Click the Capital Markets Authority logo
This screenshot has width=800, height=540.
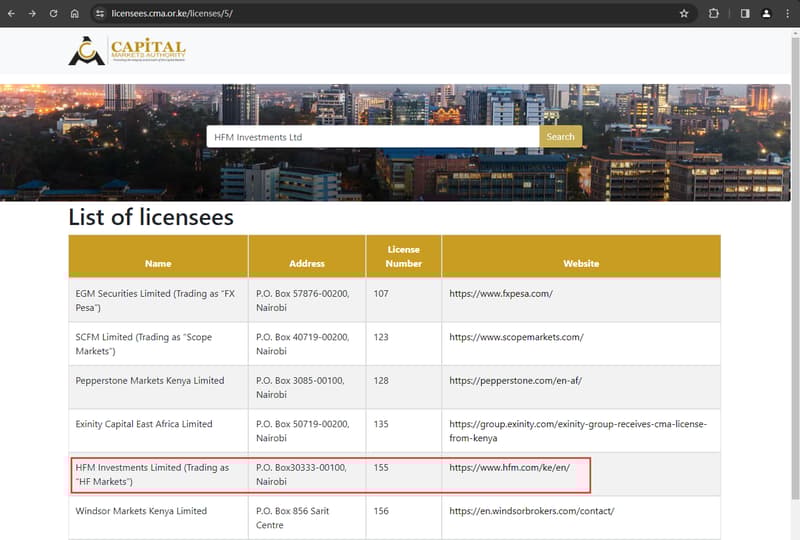pos(127,51)
